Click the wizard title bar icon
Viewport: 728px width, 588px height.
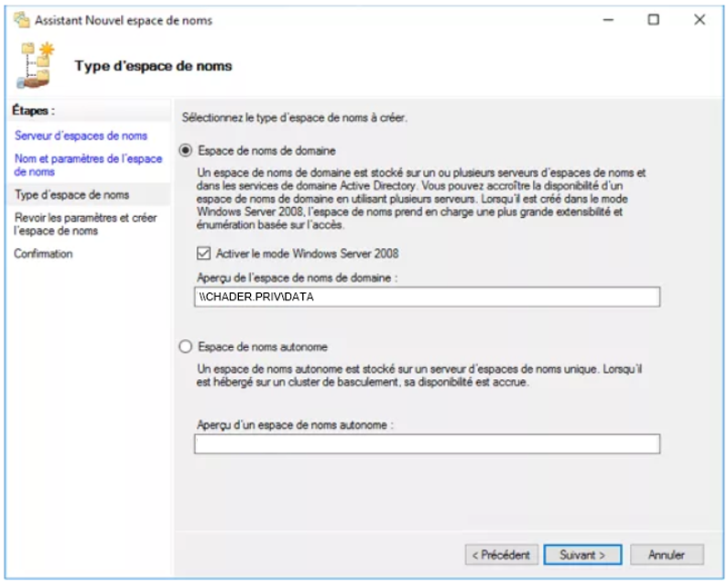point(21,20)
